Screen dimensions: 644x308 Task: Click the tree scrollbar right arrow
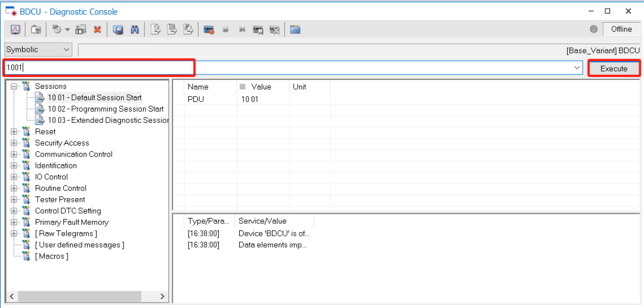click(162, 296)
